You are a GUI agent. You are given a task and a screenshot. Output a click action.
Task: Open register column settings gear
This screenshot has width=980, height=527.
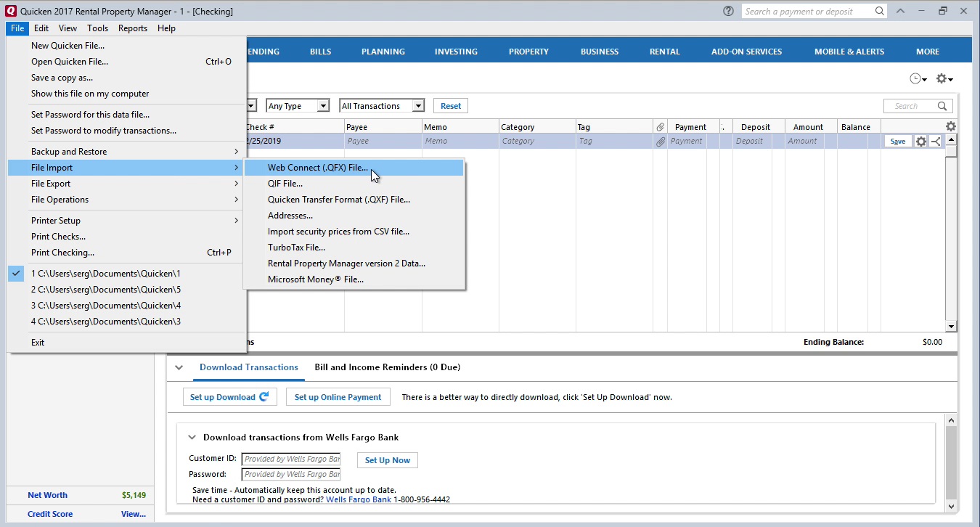pyautogui.click(x=950, y=126)
